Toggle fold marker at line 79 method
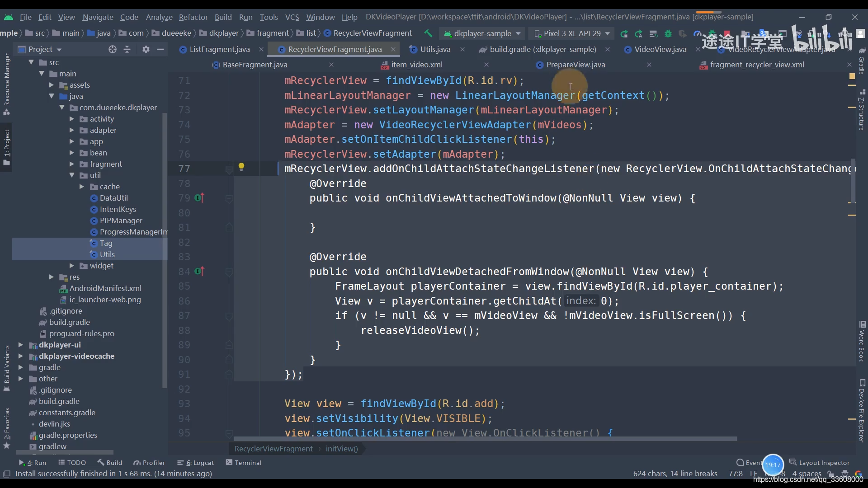Image resolution: width=868 pixels, height=488 pixels. coord(229,198)
